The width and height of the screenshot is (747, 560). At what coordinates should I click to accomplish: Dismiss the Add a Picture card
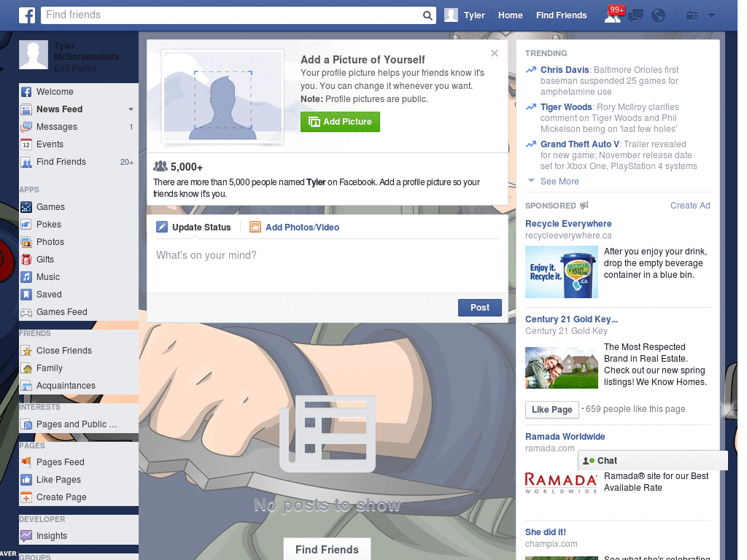[x=495, y=53]
